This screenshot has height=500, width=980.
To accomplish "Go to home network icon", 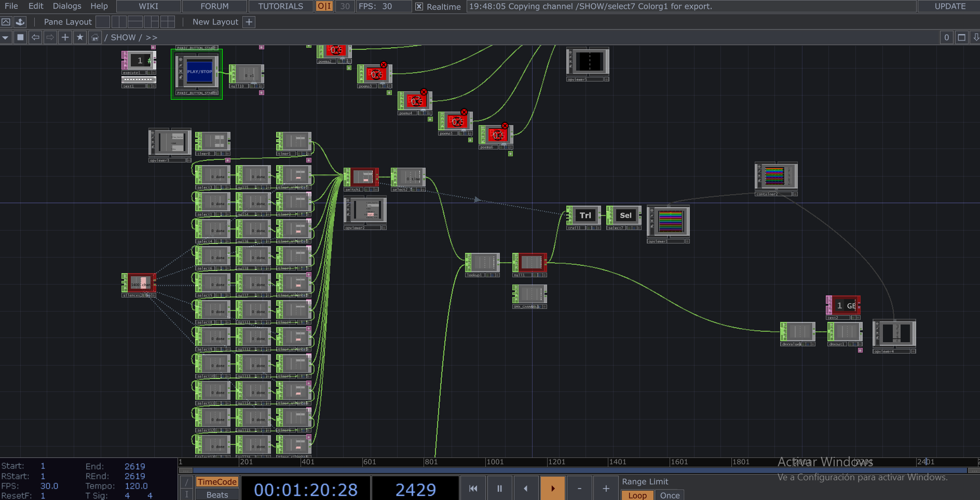I will coord(95,37).
